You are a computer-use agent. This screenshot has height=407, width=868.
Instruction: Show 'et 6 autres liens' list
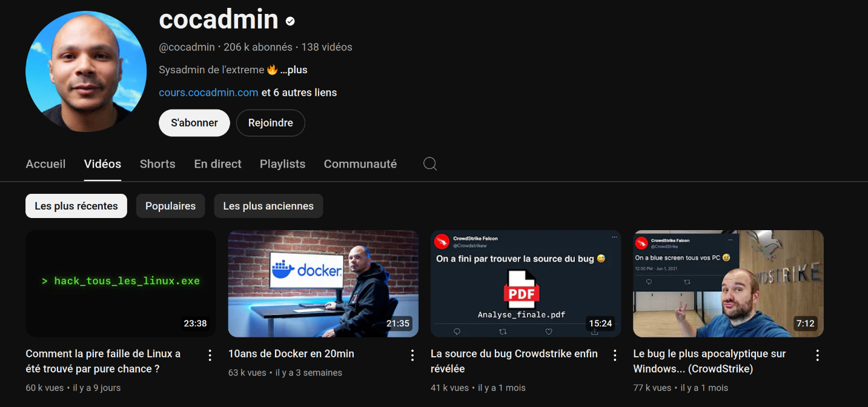click(x=299, y=93)
